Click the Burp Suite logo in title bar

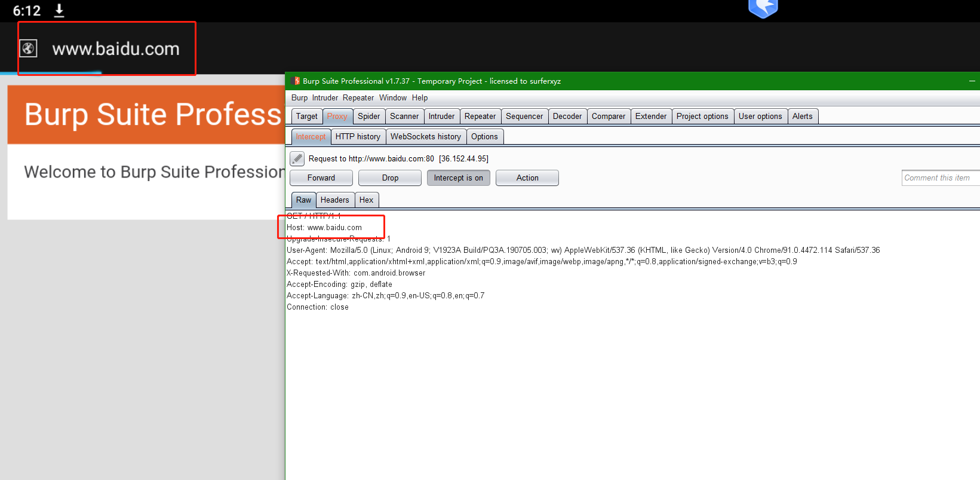(x=296, y=81)
